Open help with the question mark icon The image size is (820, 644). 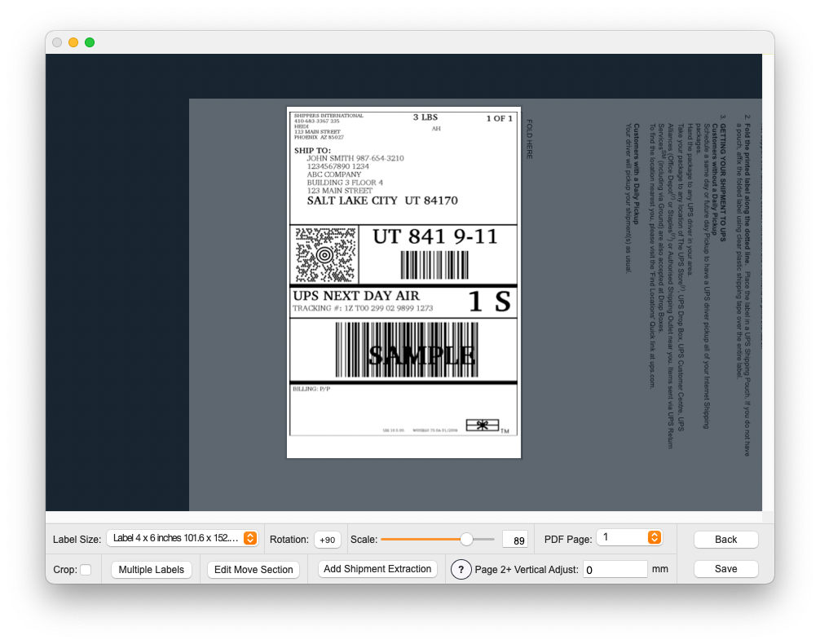point(461,570)
